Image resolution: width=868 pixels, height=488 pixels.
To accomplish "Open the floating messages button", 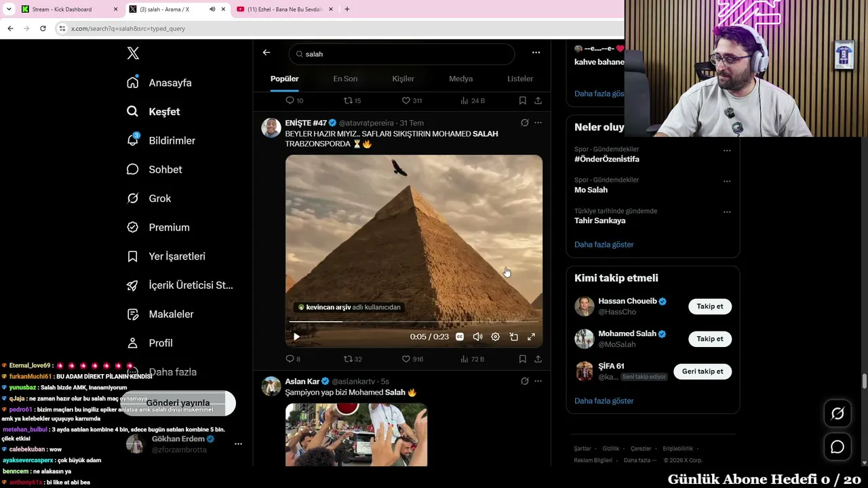I will 837,447.
